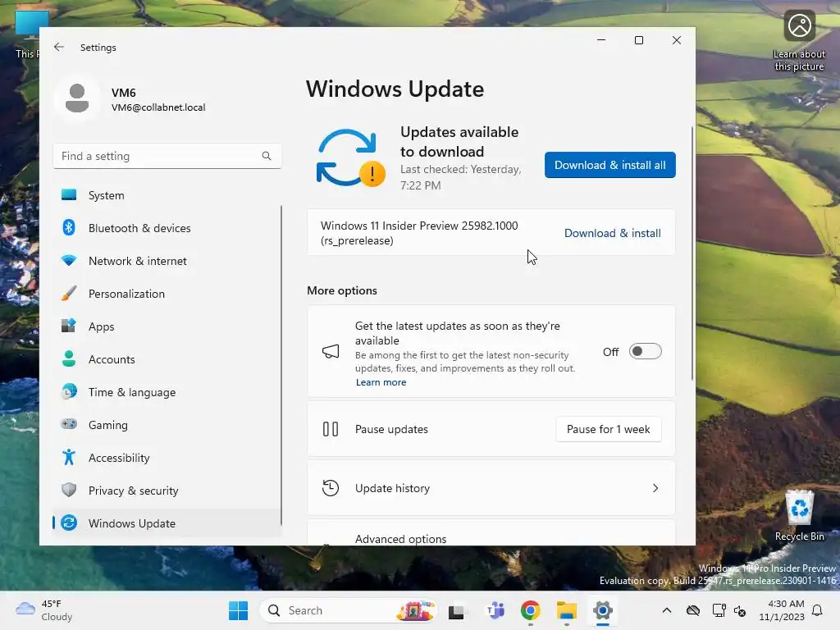This screenshot has width=840, height=630.
Task: Open the notification bell in the system tray
Action: (x=818, y=610)
